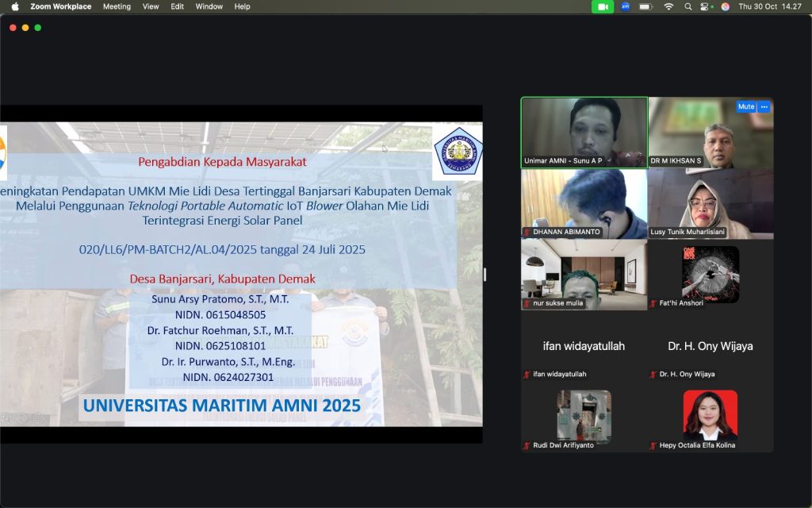Open the Wi-Fi status menu
Image resolution: width=812 pixels, height=508 pixels.
(x=668, y=6)
